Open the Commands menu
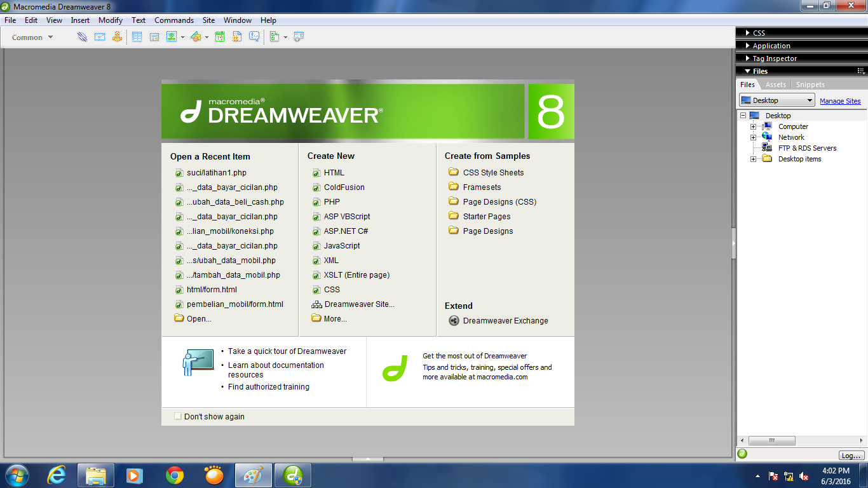The height and width of the screenshot is (488, 868). (174, 20)
